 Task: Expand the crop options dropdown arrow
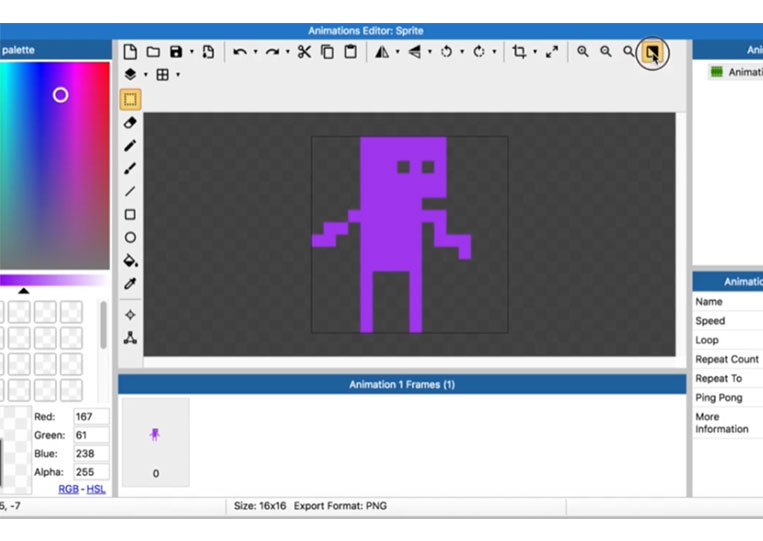[535, 52]
